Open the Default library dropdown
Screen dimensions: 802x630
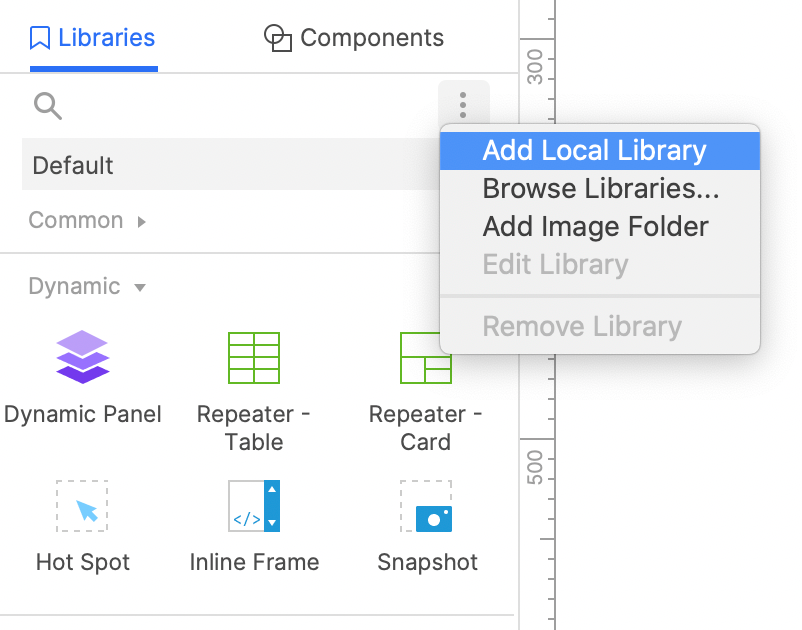click(230, 164)
